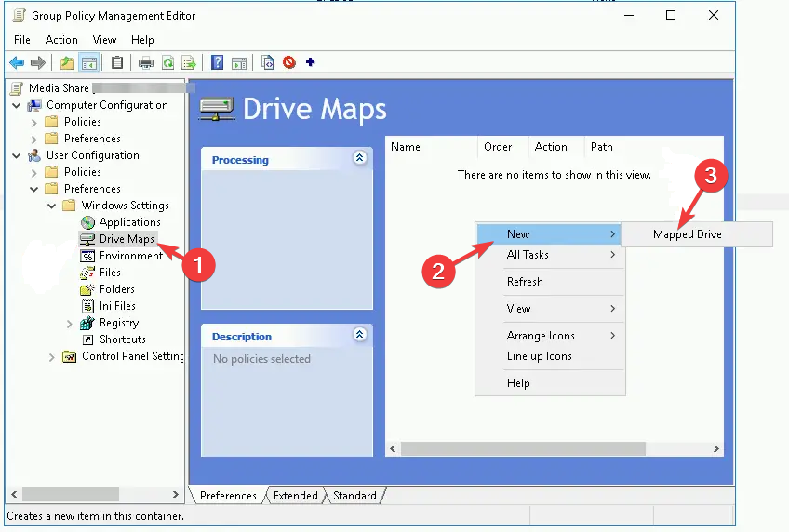The image size is (789, 532).
Task: Open All Tasks in the context menu
Action: tap(550, 255)
